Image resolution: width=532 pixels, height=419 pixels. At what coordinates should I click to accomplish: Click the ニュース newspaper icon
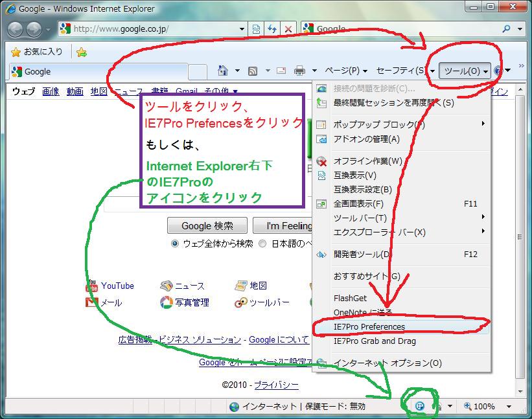[x=167, y=286]
